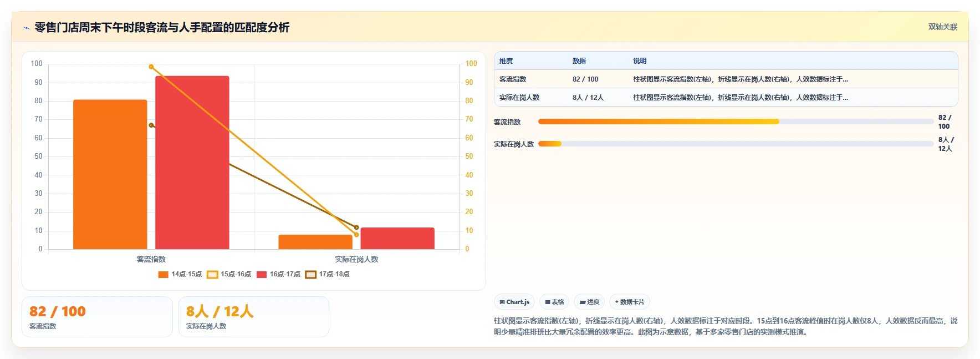Screen dimensions: 980x359
Task: Click the tall orange bar in 客流指数 group
Action: pyautogui.click(x=110, y=174)
